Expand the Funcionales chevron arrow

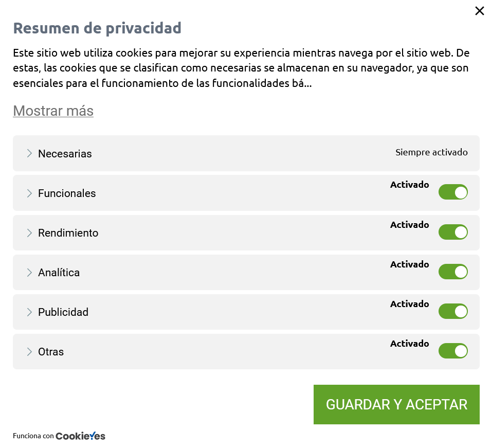pos(29,193)
